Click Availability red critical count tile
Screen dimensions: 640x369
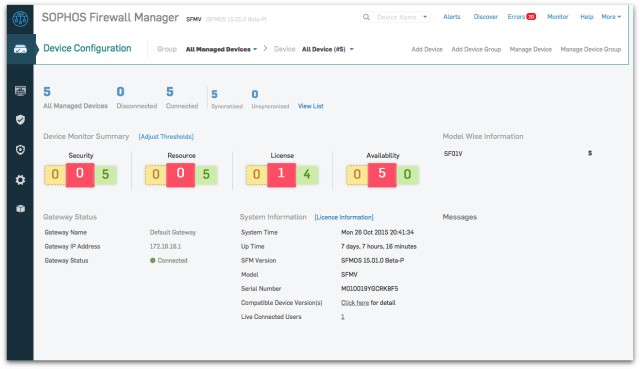coord(382,175)
